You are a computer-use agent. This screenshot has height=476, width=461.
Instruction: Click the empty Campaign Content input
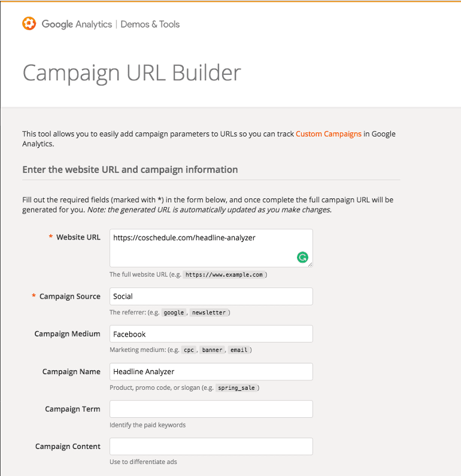(x=211, y=446)
